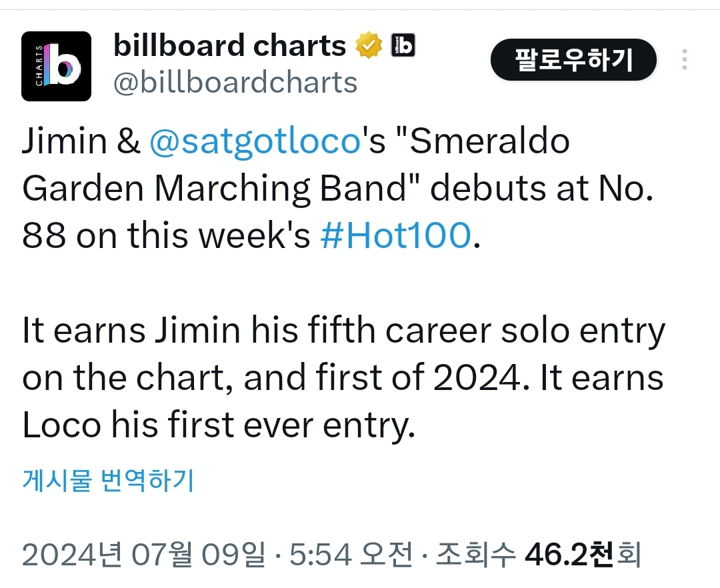
Task: Open the #Hot100 hashtag link
Action: [x=396, y=235]
